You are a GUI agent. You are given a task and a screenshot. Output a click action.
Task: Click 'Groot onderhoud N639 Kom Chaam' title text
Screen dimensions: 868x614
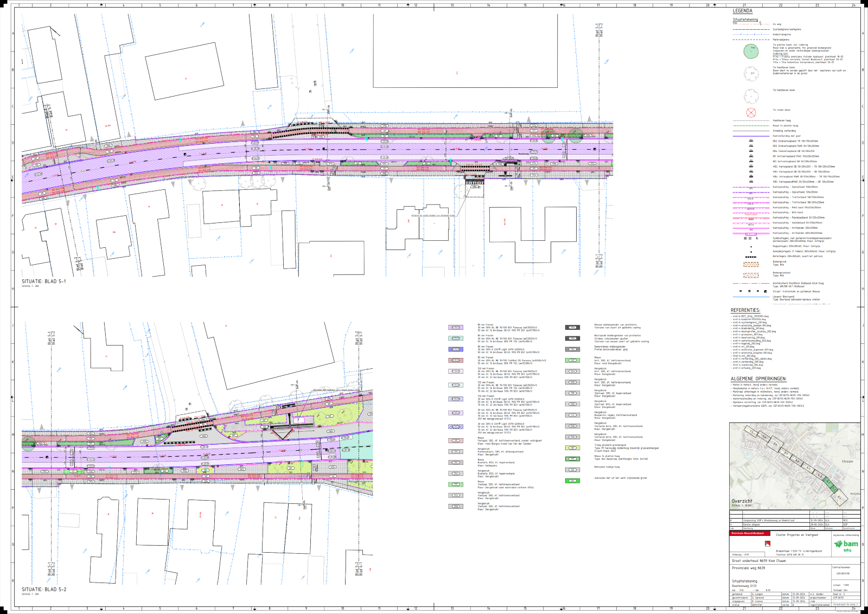tap(758, 561)
